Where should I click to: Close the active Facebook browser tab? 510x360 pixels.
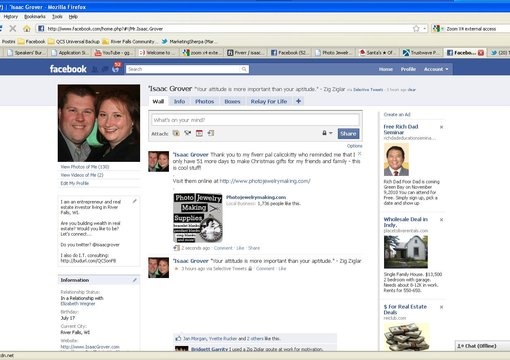tap(481, 53)
